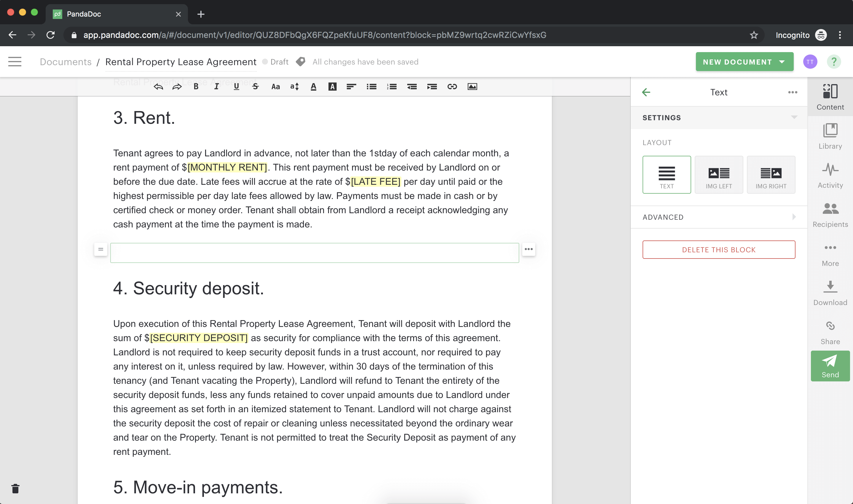Viewport: 853px width, 504px height.
Task: Open the empty block's three-dot menu
Action: 528,249
